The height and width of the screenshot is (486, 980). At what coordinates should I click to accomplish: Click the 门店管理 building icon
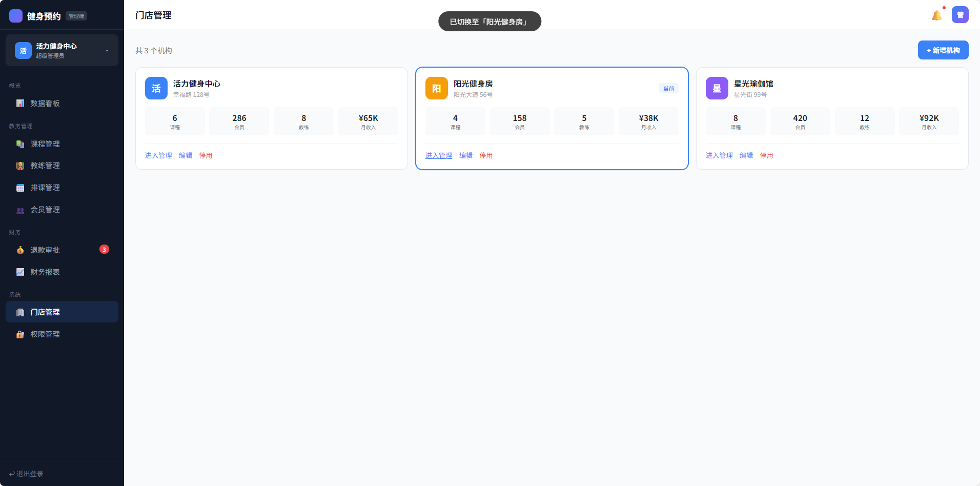pos(20,312)
